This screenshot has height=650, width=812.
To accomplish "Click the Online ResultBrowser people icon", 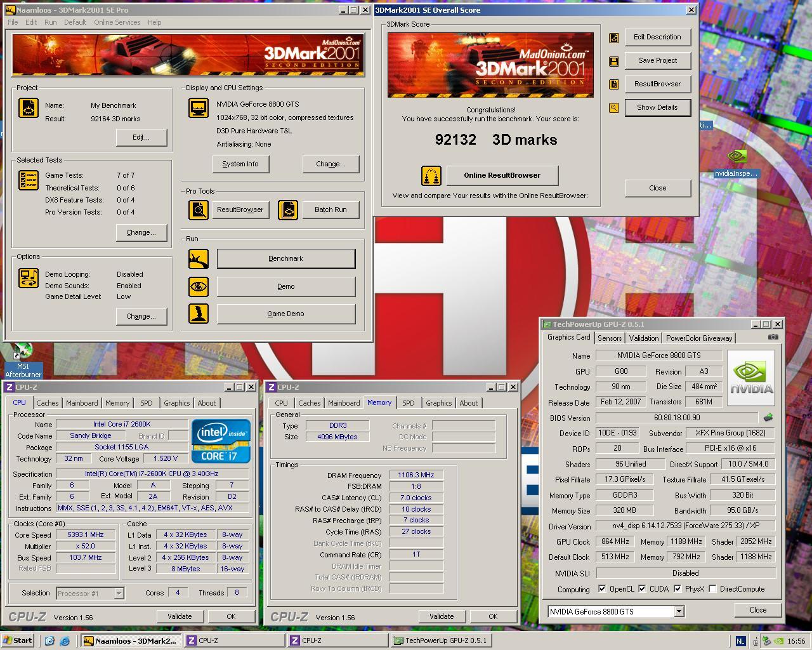I will [x=431, y=176].
